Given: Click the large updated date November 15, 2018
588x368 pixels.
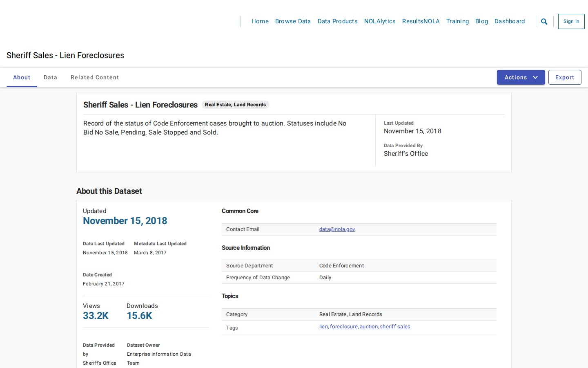Looking at the screenshot, I should (125, 221).
